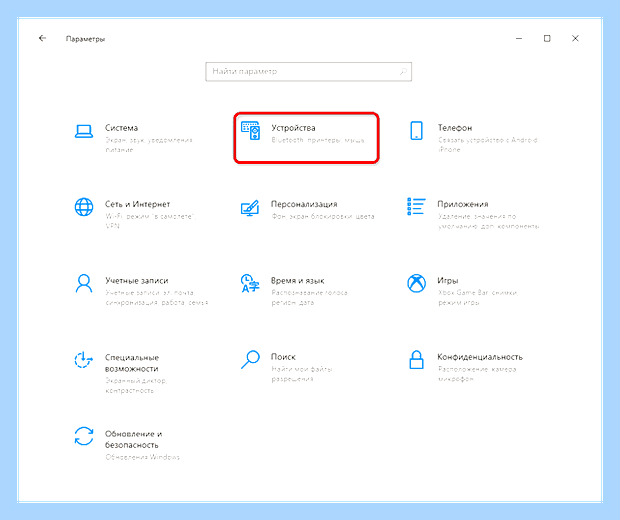620x520 pixels.
Task: Click the Сеть и Интернет globe icon
Action: [x=84, y=207]
